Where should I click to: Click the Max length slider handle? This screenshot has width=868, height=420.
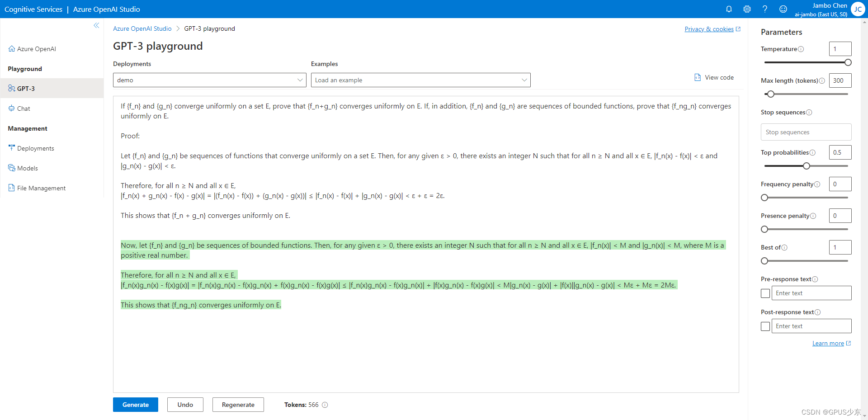[x=771, y=94]
